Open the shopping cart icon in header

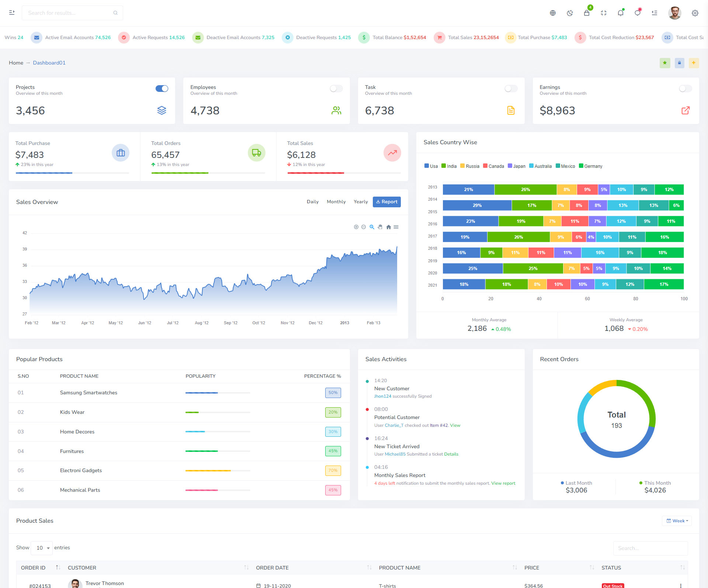(587, 13)
